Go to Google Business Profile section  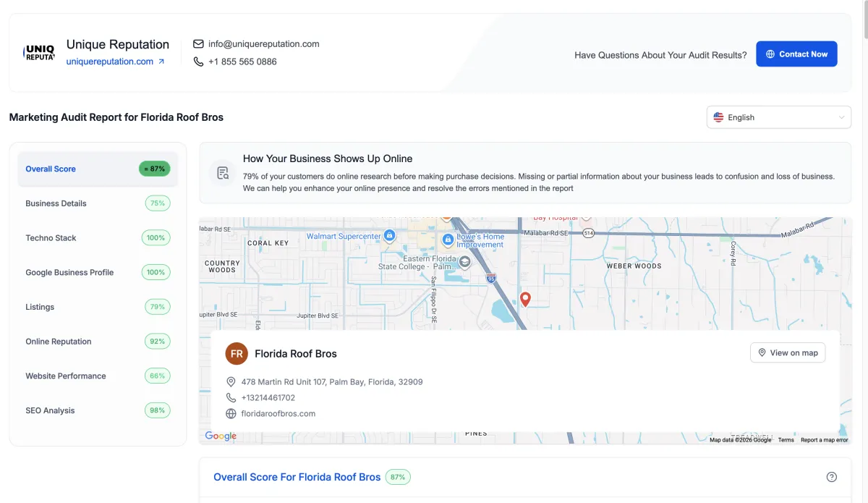(98, 273)
